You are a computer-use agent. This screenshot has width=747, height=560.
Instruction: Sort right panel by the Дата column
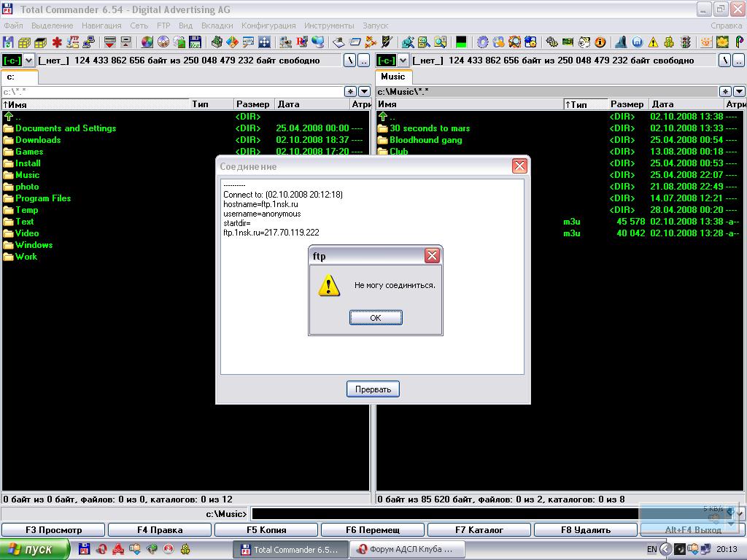(686, 104)
